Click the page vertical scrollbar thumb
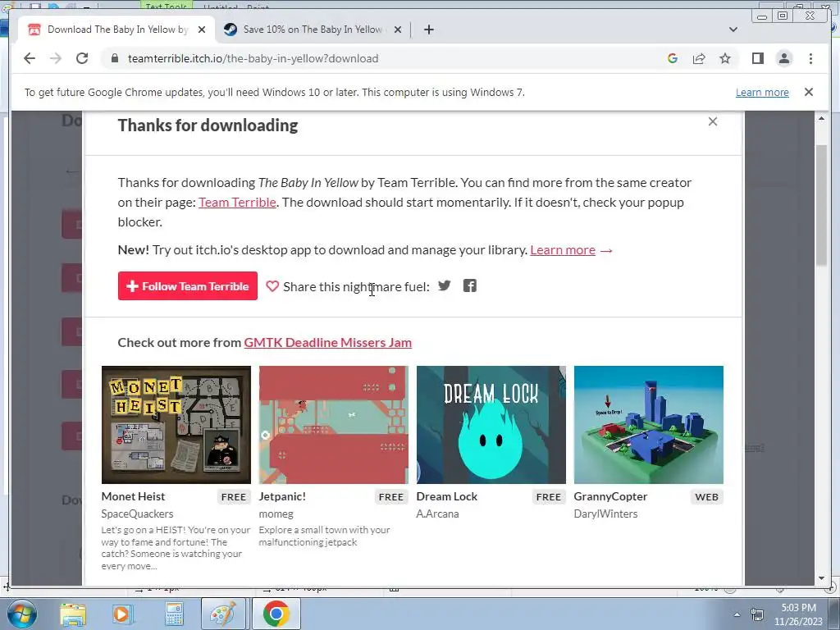The width and height of the screenshot is (840, 630). [821, 204]
